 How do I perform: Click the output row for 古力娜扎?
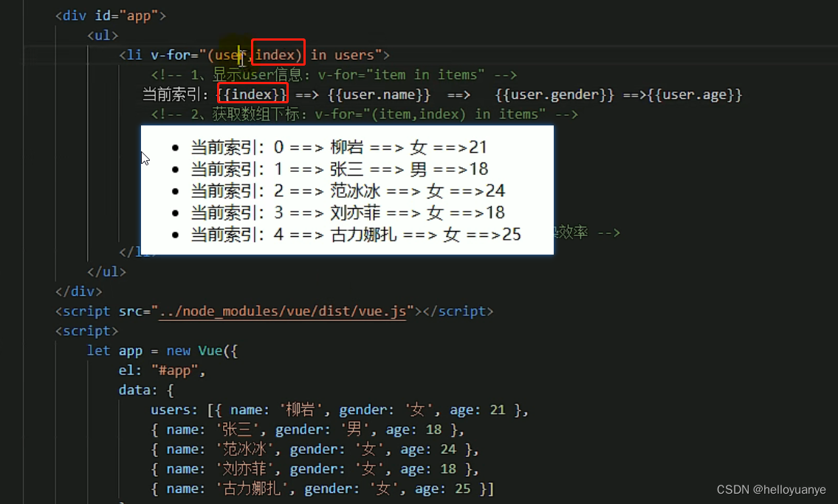[356, 235]
